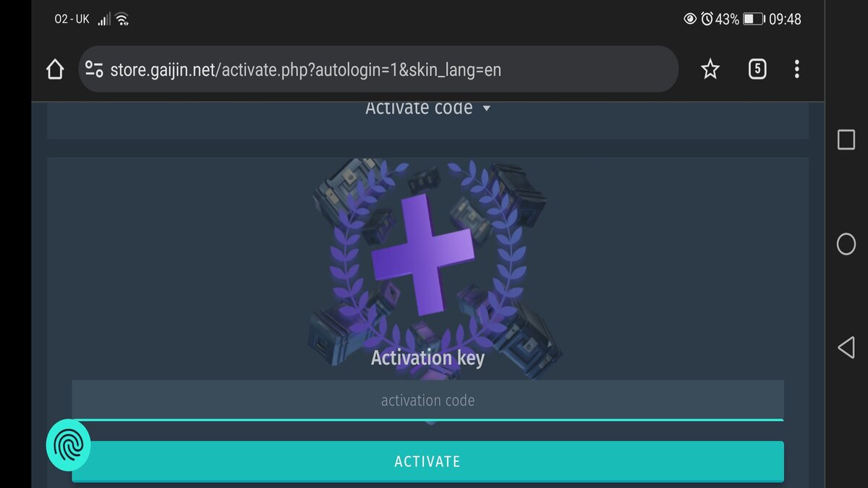The width and height of the screenshot is (868, 488).
Task: Tap the eye comfort status icon
Action: tap(690, 19)
